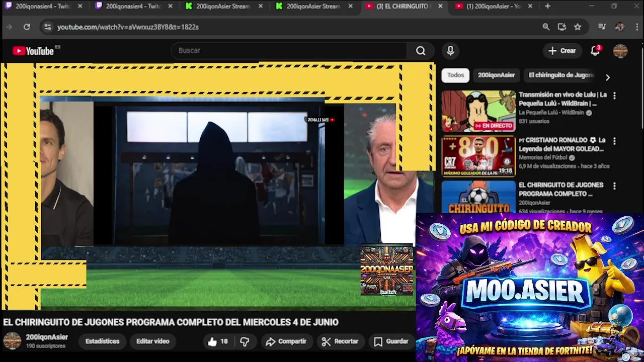Click the install app icon in address bar
Viewport: 644px width, 362px height.
pyautogui.click(x=562, y=27)
